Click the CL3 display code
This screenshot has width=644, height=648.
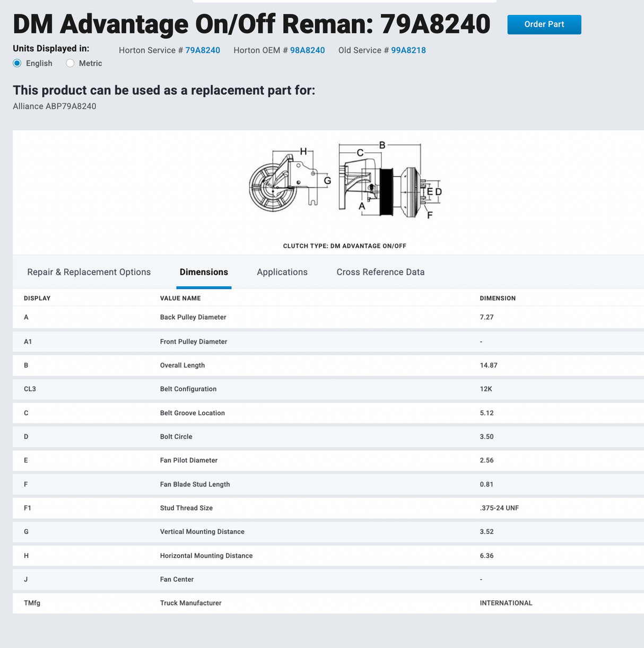30,389
